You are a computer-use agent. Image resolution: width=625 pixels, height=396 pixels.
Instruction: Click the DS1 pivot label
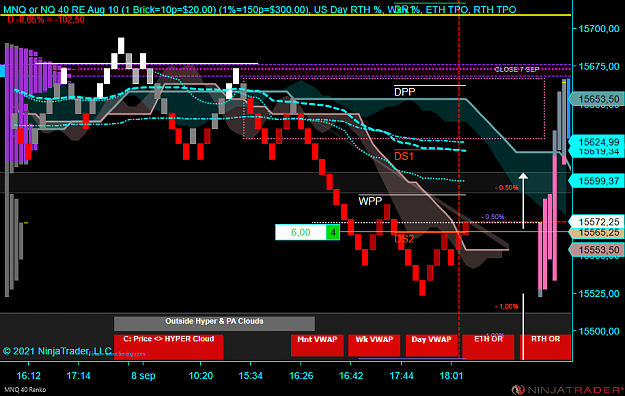[x=404, y=156]
